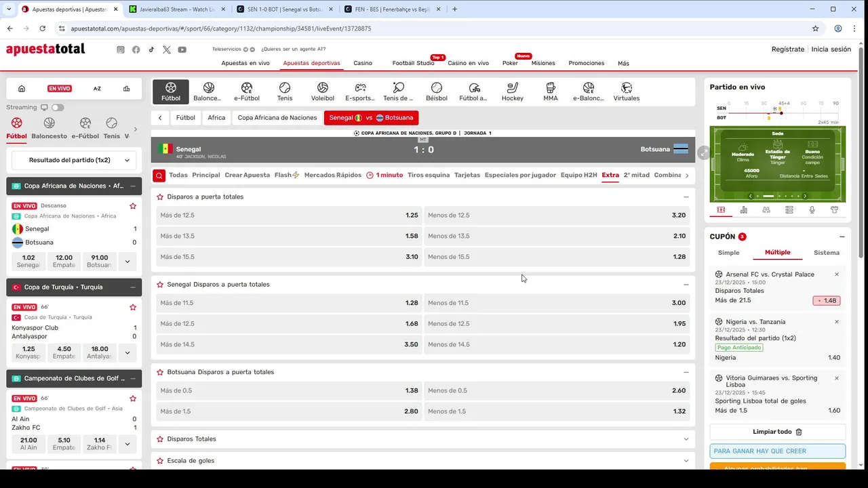Screen dimensions: 868x488
Task: Click match timeline progress marker
Action: (780, 113)
